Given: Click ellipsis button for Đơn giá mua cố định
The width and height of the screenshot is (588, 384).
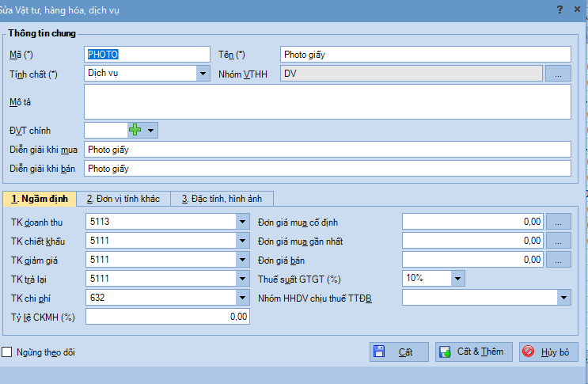Looking at the screenshot, I should (559, 222).
